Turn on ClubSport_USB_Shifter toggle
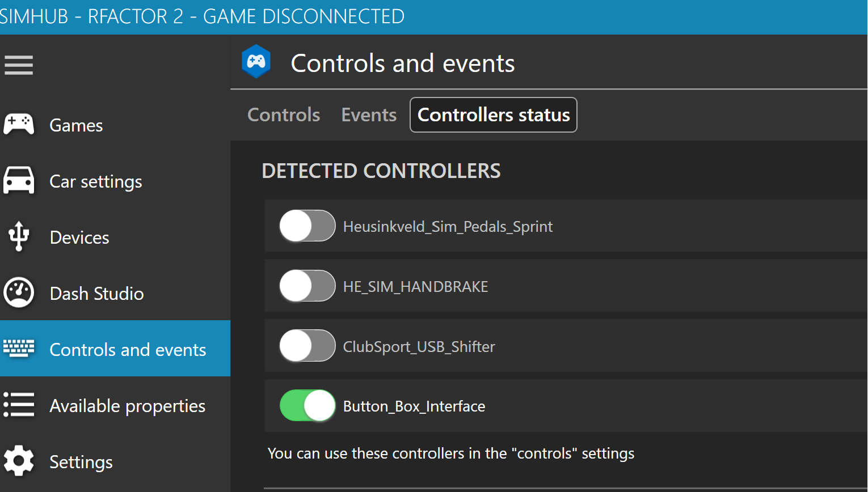 307,346
